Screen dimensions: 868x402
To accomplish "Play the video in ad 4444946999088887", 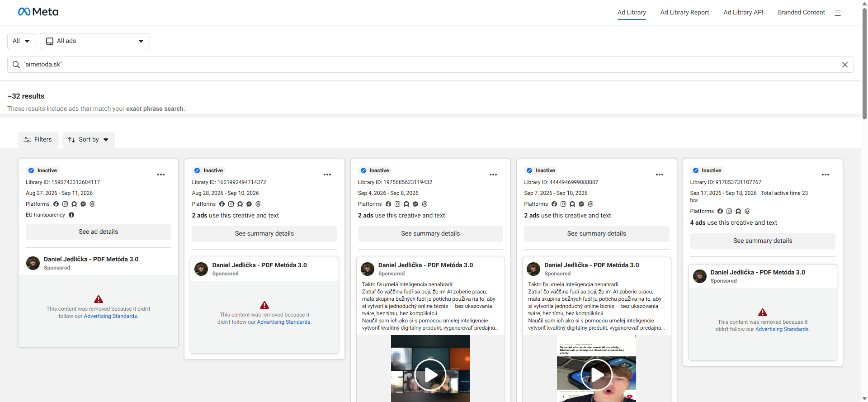I will click(597, 374).
